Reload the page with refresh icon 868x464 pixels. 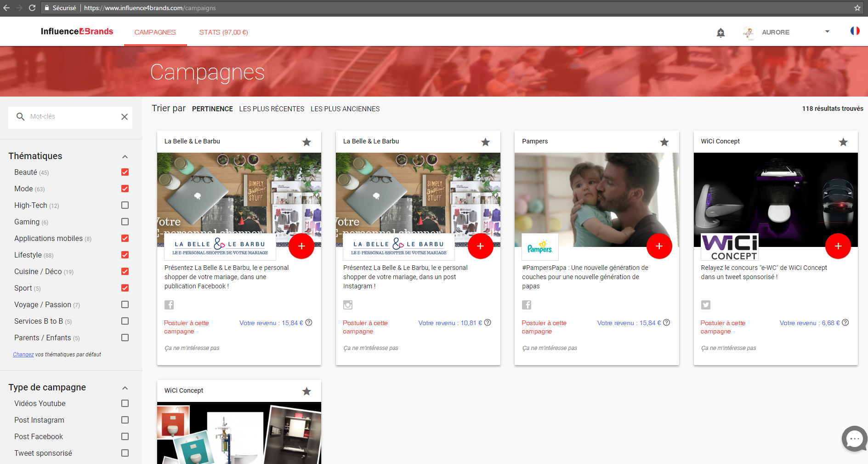click(x=32, y=8)
